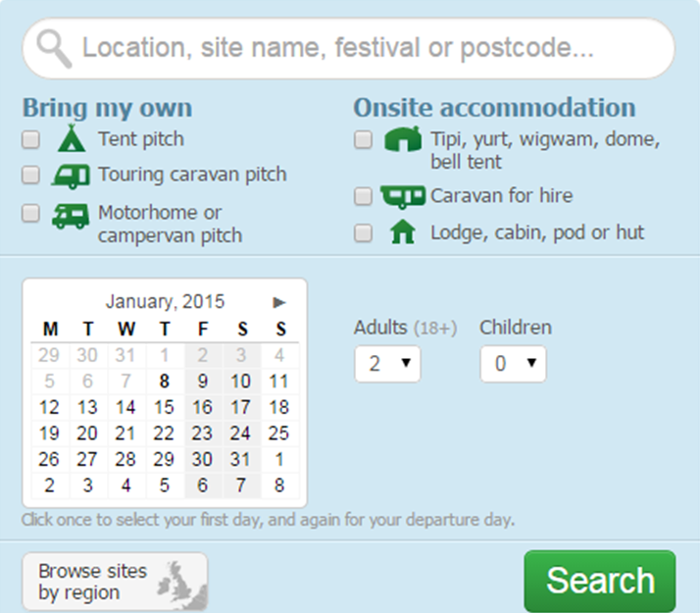700x613 pixels.
Task: Open the Adults count dropdown
Action: pyautogui.click(x=387, y=364)
